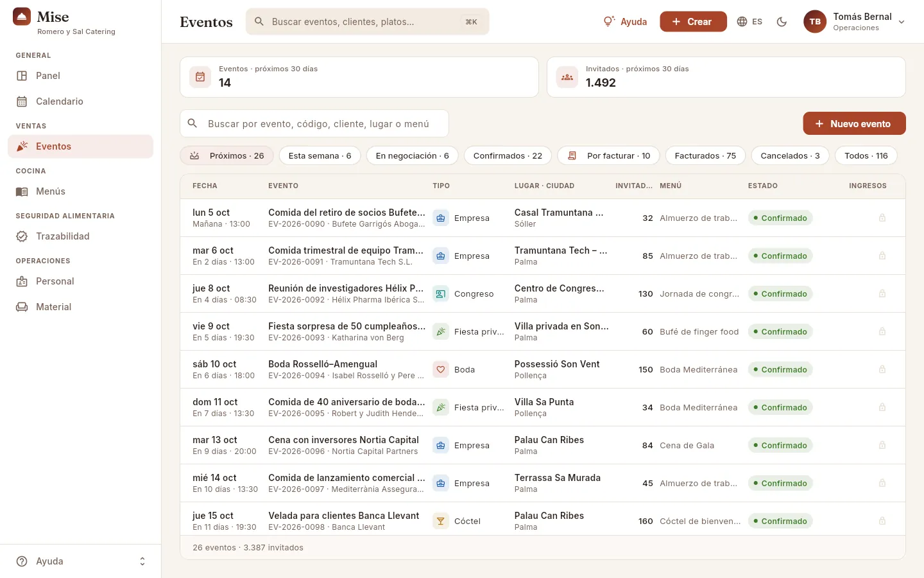Click the Empresa icon on EV-2026-0090 row
924x578 pixels.
point(441,218)
